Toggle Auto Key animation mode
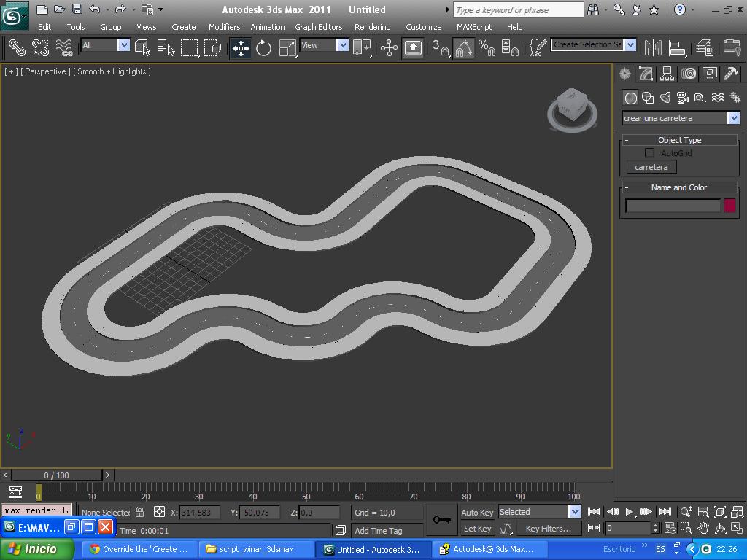 477,513
